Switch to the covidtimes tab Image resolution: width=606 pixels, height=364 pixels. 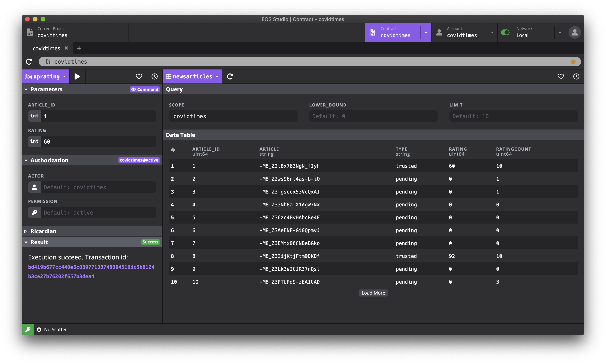click(x=46, y=48)
